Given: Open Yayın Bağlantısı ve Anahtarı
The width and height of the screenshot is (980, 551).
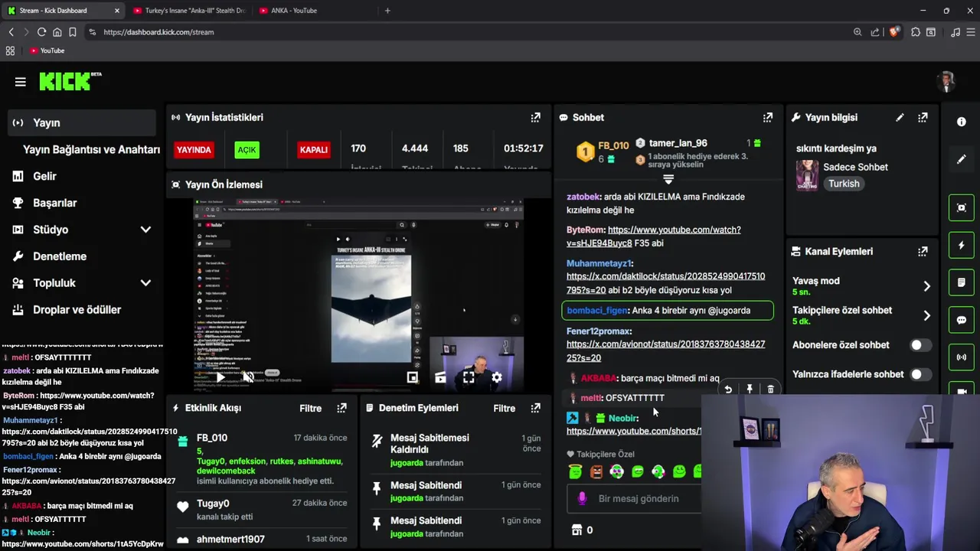Looking at the screenshot, I should point(91,149).
